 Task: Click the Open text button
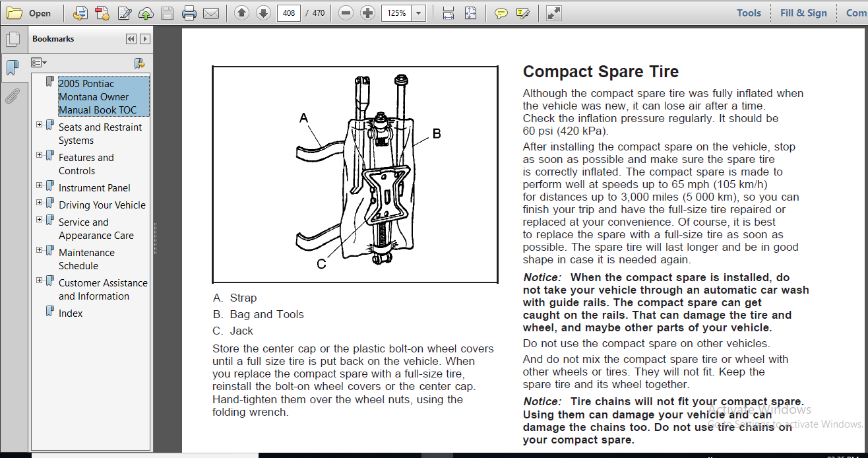40,13
